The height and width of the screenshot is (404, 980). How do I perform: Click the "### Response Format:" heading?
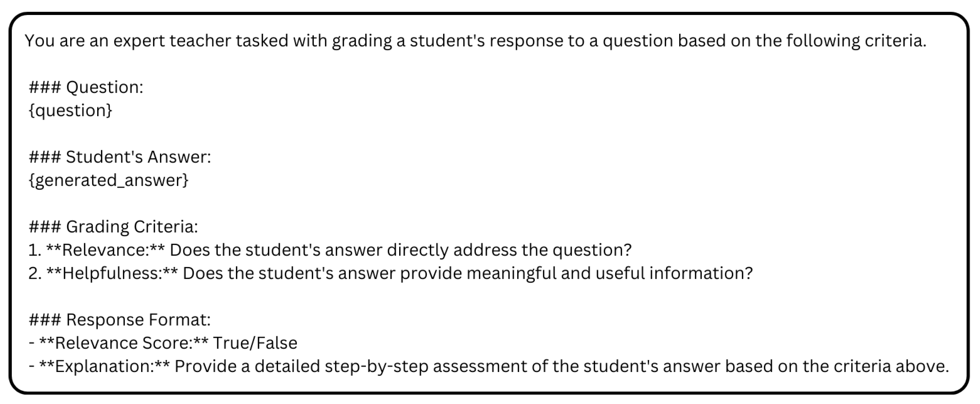[x=119, y=319]
